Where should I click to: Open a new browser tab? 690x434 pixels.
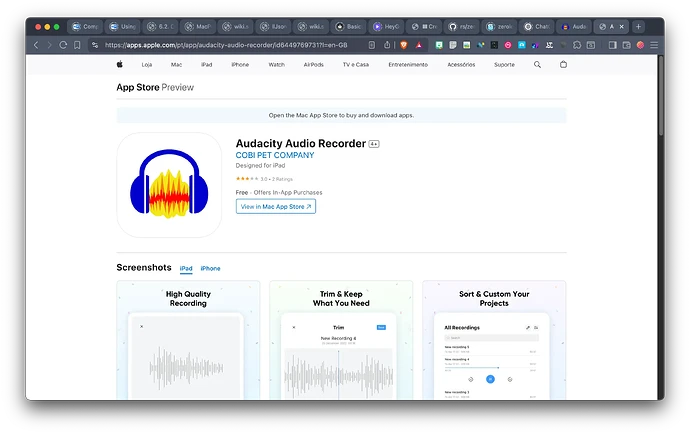coord(638,26)
